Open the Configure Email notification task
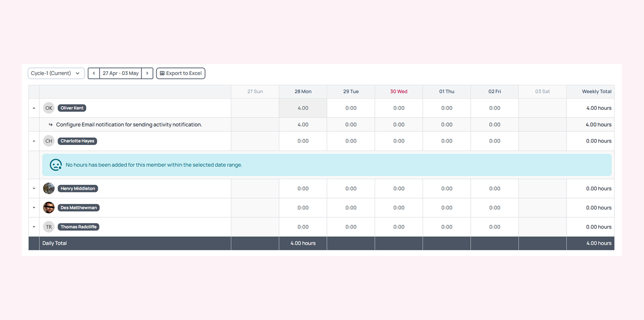This screenshot has width=644, height=320. click(x=129, y=125)
